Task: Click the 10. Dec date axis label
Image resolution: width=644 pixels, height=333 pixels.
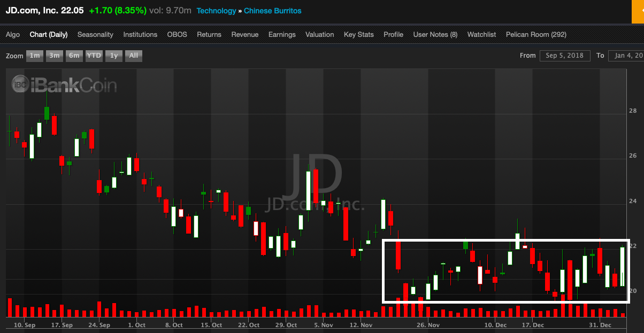Action: pos(496,325)
